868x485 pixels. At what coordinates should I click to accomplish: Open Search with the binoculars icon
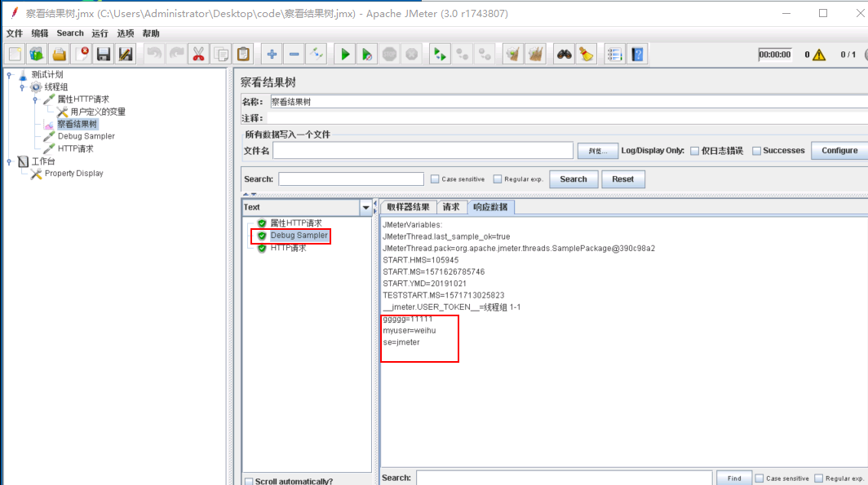tap(564, 54)
